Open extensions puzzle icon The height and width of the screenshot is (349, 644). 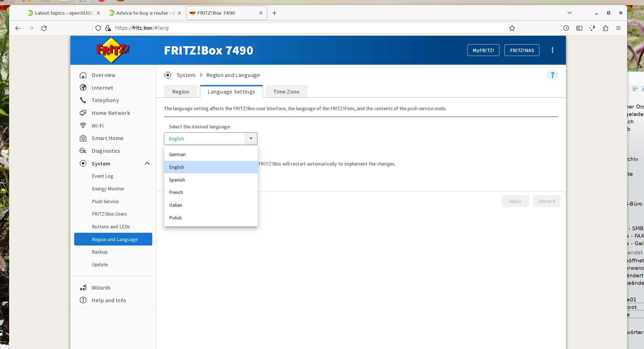[x=606, y=28]
